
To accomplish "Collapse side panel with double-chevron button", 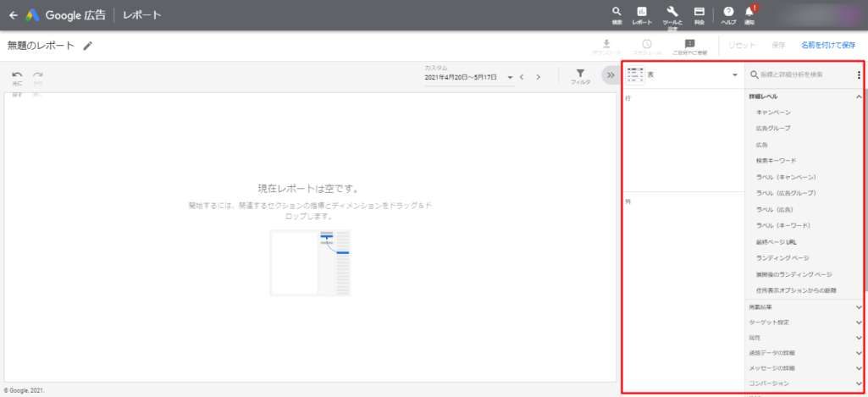I will point(611,75).
